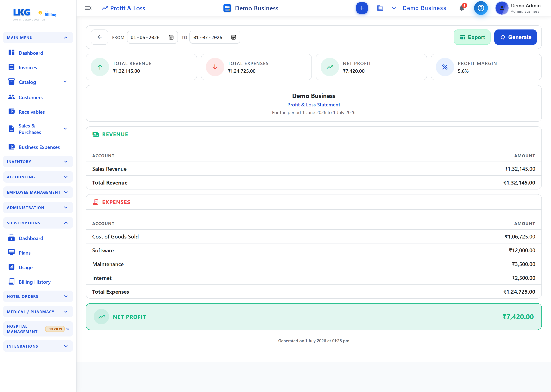Click the Total Expenses down-arrow icon
551x392 pixels.
coord(215,67)
